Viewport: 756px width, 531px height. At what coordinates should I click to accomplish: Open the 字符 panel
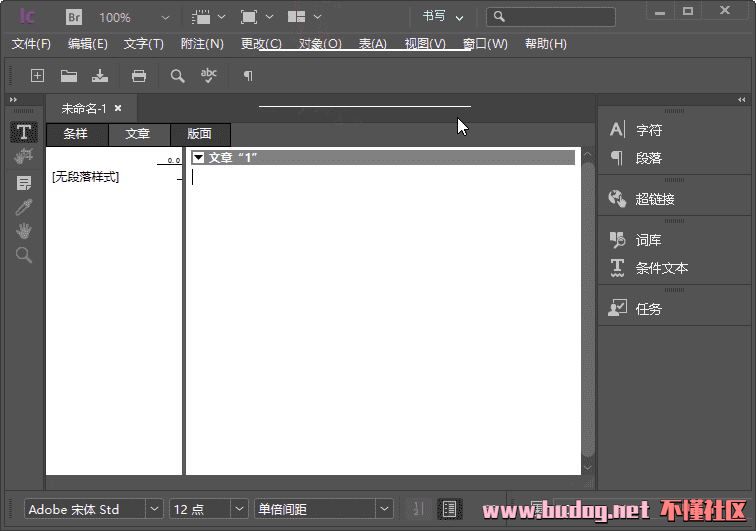tap(648, 130)
